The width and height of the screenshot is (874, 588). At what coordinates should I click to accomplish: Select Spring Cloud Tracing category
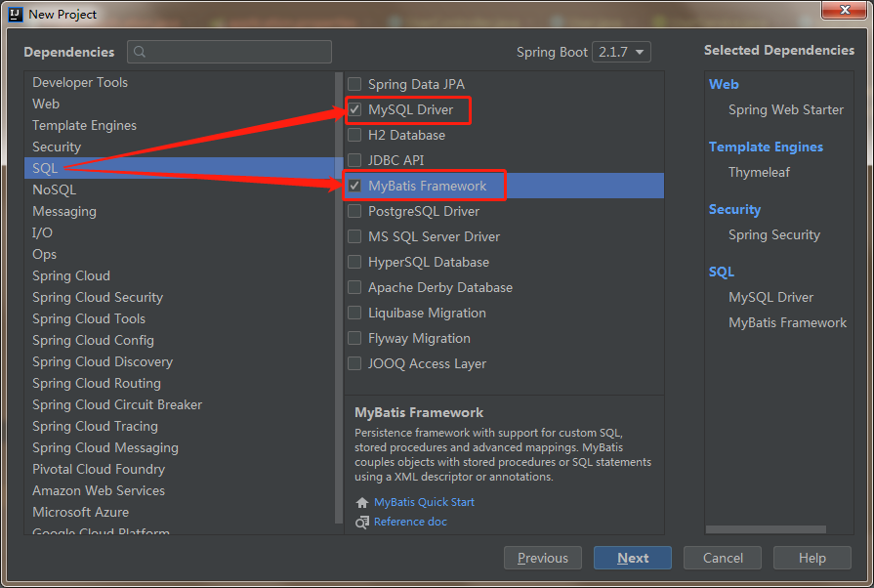(x=180, y=427)
